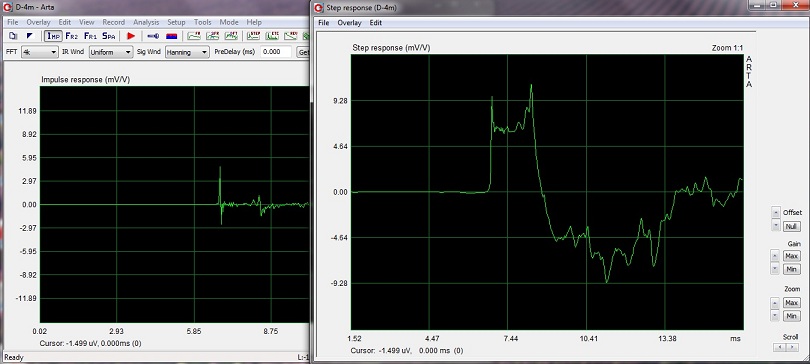The width and height of the screenshot is (810, 364).
Task: Switch to FR1 single-channel frequency response mode
Action: pyautogui.click(x=90, y=36)
